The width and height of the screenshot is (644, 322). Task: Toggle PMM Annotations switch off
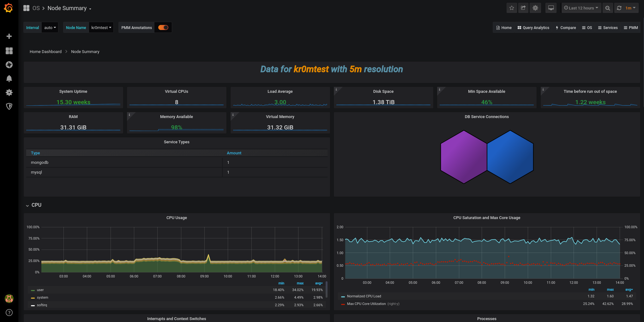click(163, 27)
